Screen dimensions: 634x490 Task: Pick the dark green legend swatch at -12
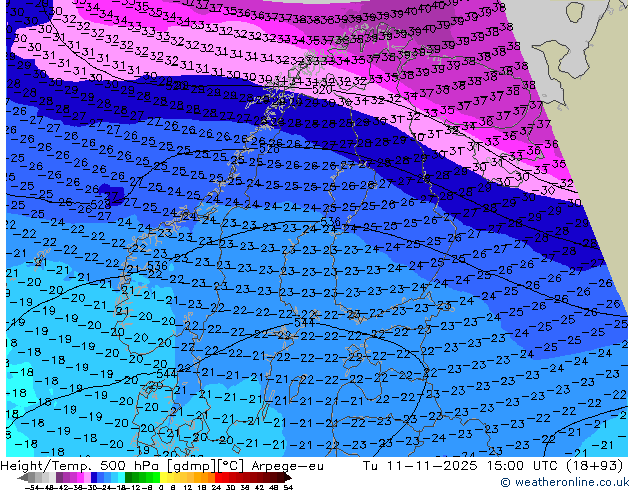coord(128,477)
